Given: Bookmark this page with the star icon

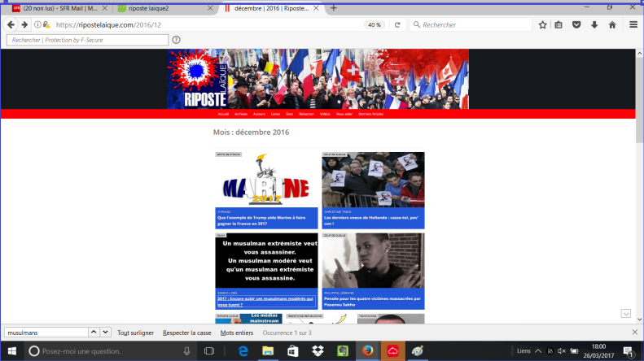Looking at the screenshot, I should tap(543, 24).
